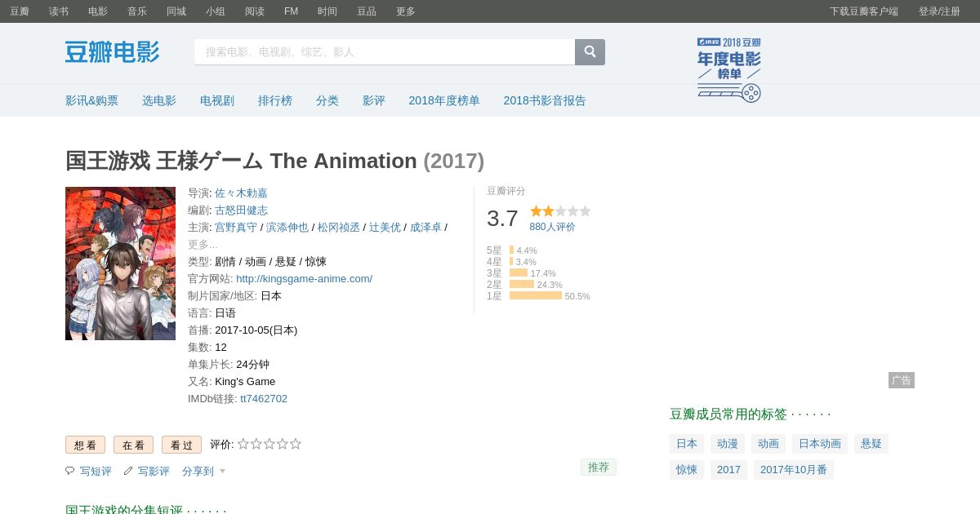This screenshot has width=980, height=514.
Task: Rate three stars with middle star
Action: (269, 444)
